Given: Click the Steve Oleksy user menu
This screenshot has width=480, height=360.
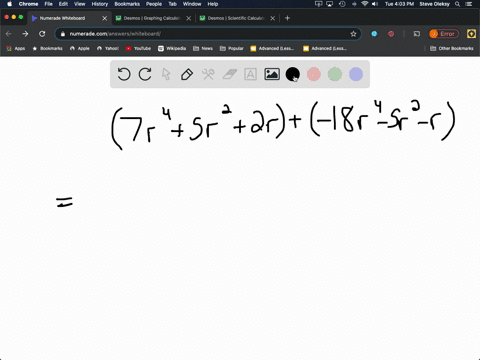Looking at the screenshot, I should 434,4.
